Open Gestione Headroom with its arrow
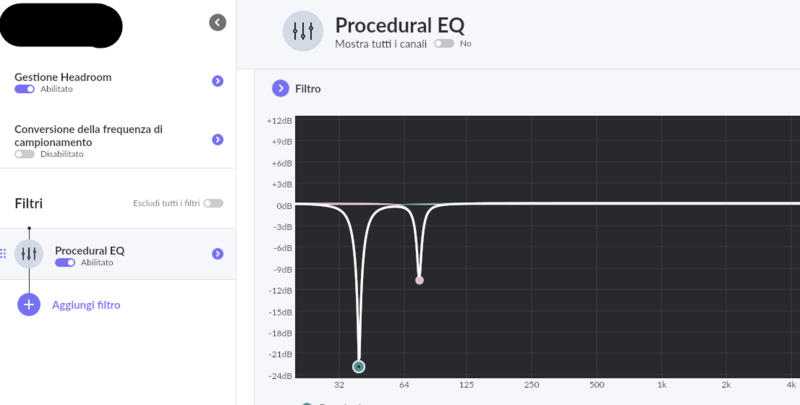This screenshot has height=405, width=800. click(217, 81)
